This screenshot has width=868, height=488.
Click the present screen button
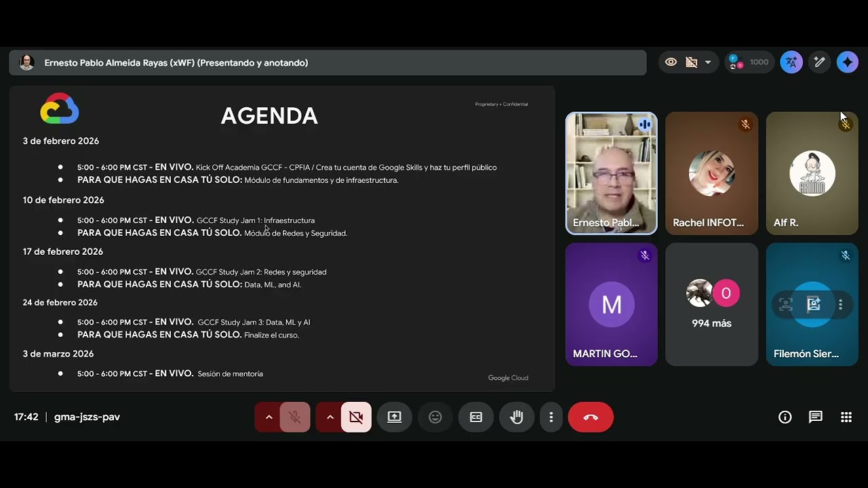395,418
